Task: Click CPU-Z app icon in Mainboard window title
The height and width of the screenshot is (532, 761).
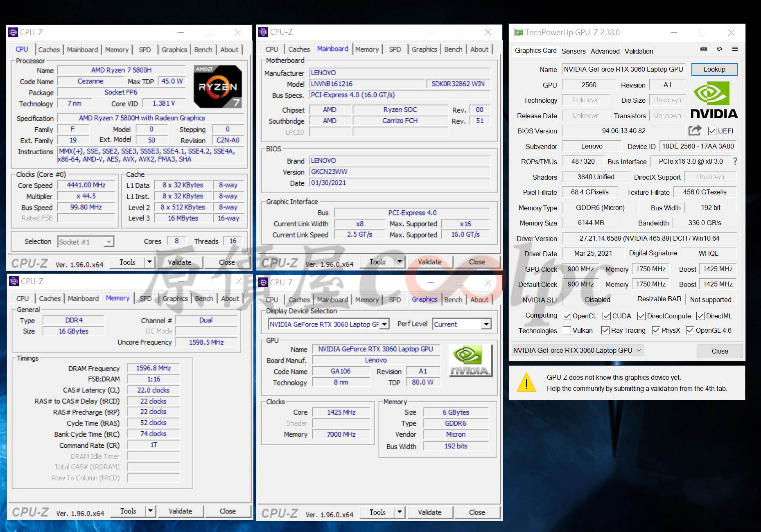Action: tap(264, 32)
